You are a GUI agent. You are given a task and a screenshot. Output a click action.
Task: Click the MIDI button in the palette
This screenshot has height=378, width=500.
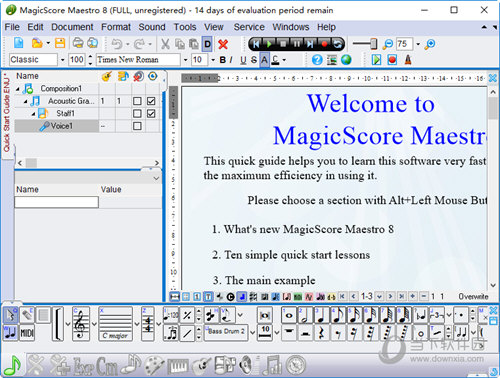click(x=27, y=333)
